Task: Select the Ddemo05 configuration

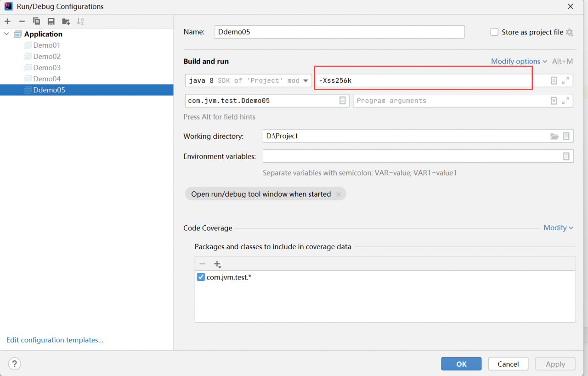Action: coord(86,90)
